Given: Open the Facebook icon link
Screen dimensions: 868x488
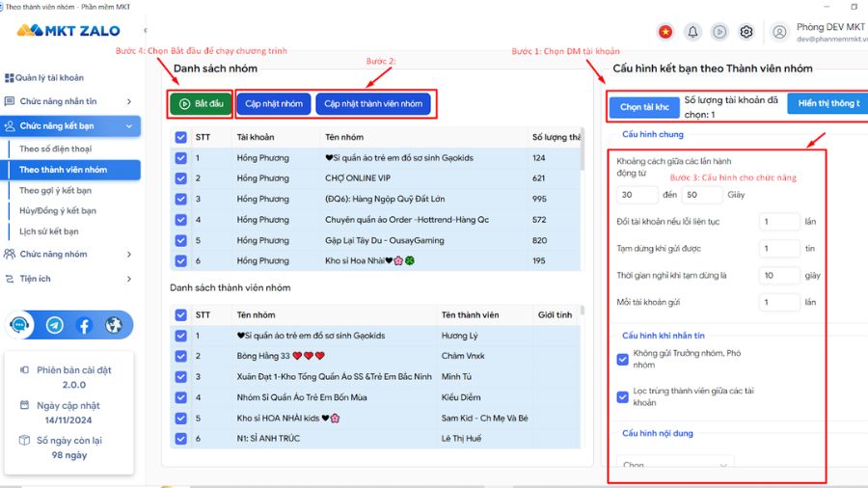Looking at the screenshot, I should point(84,325).
